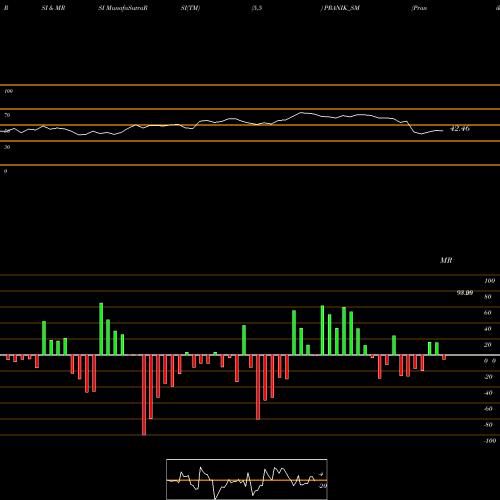Click the MR axis label 60
This screenshot has height=500, width=500.
click(488, 313)
